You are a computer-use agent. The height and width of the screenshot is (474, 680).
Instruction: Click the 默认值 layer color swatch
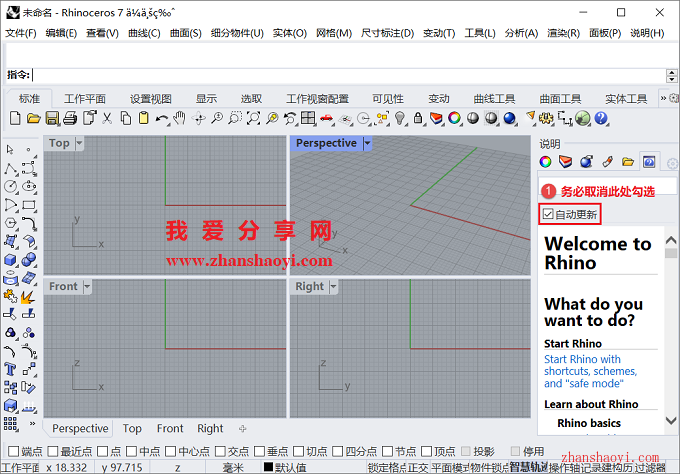(268, 467)
